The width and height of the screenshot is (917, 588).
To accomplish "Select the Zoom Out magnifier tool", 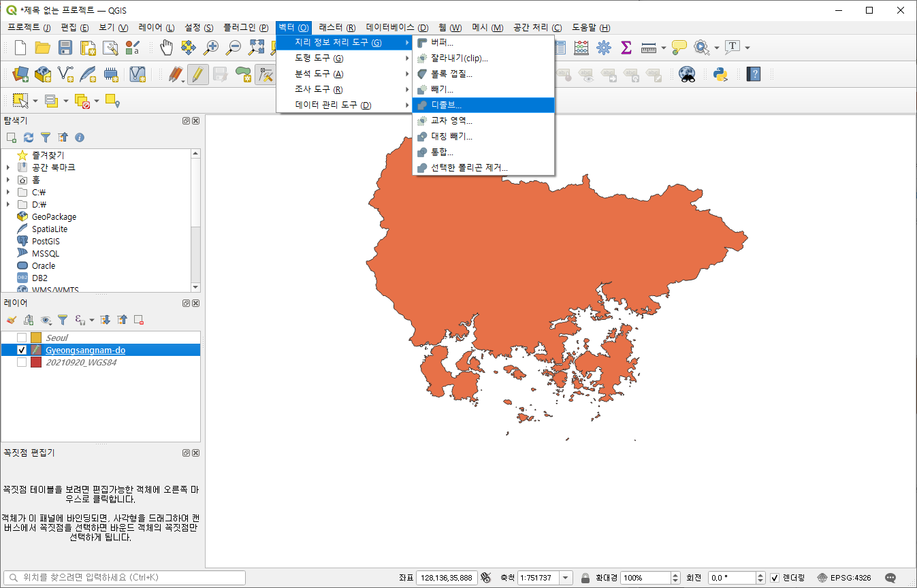I will click(234, 47).
